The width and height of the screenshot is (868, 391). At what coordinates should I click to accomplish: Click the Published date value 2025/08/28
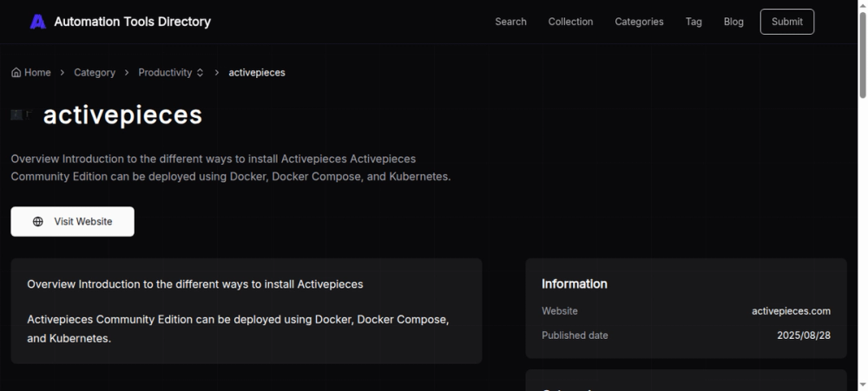803,336
